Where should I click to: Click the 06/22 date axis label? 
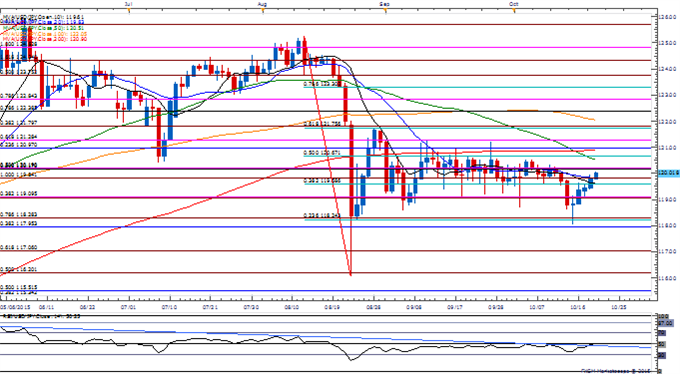(x=88, y=306)
